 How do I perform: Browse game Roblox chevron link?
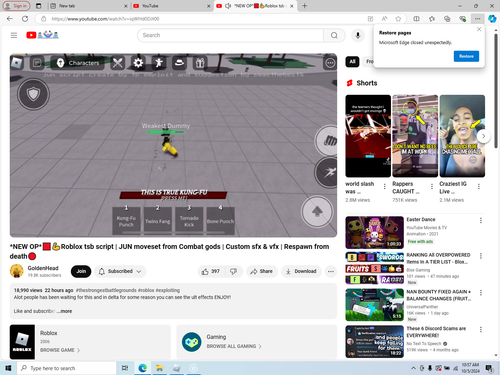coord(60,350)
